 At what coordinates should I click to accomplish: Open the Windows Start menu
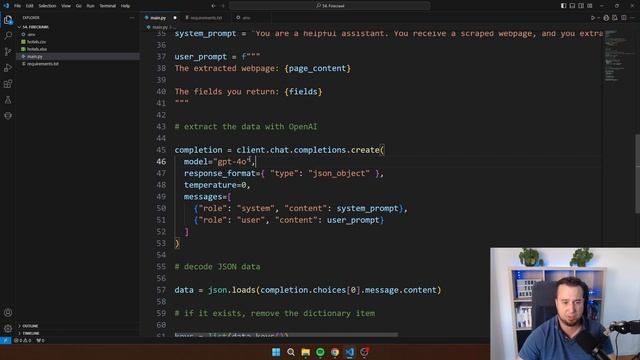pyautogui.click(x=276, y=352)
